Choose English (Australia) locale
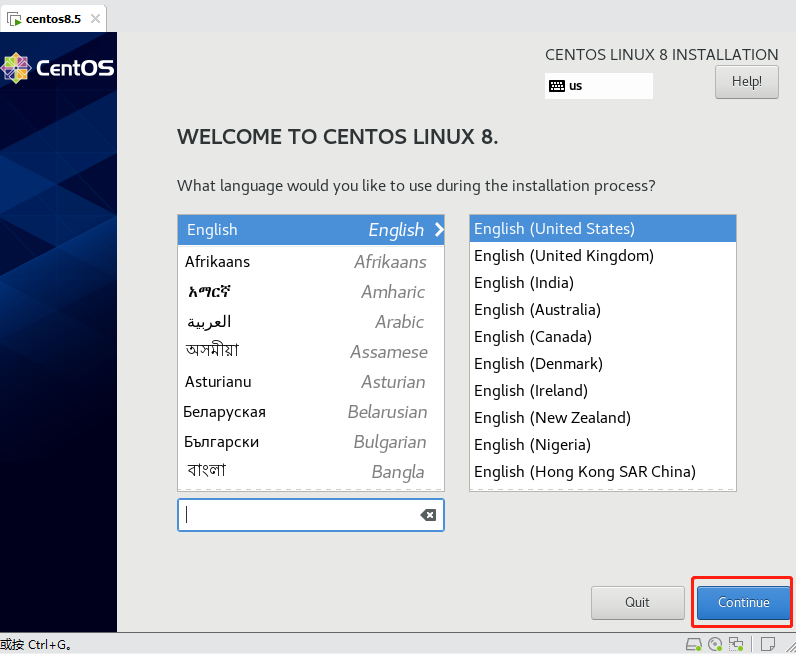Viewport: 796px width, 654px height. [x=603, y=309]
